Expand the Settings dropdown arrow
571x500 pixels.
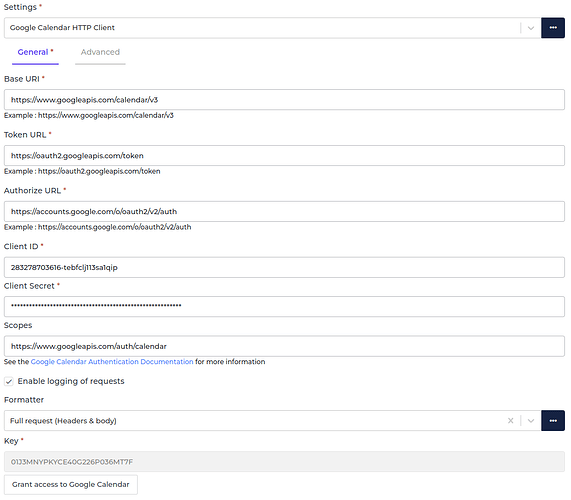coord(531,28)
